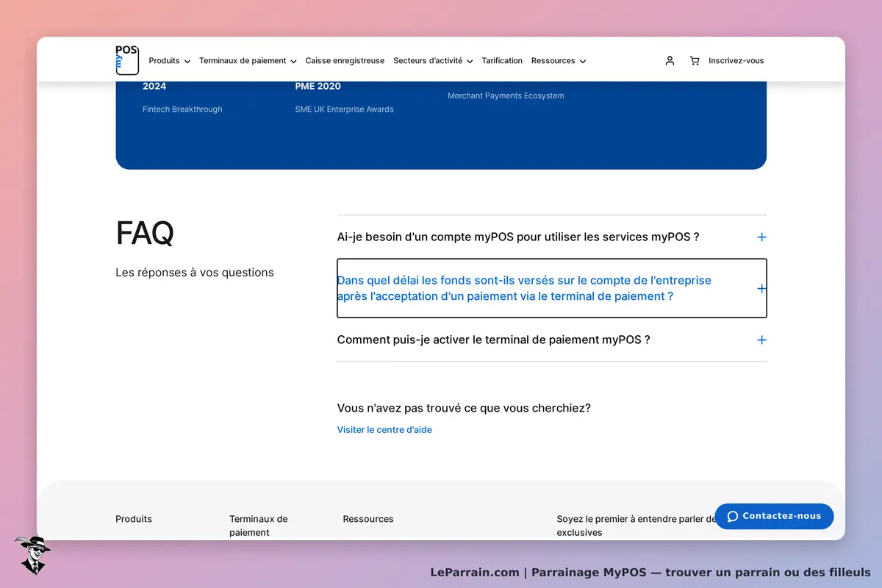
Task: Expand the Ressources menu
Action: pos(559,61)
